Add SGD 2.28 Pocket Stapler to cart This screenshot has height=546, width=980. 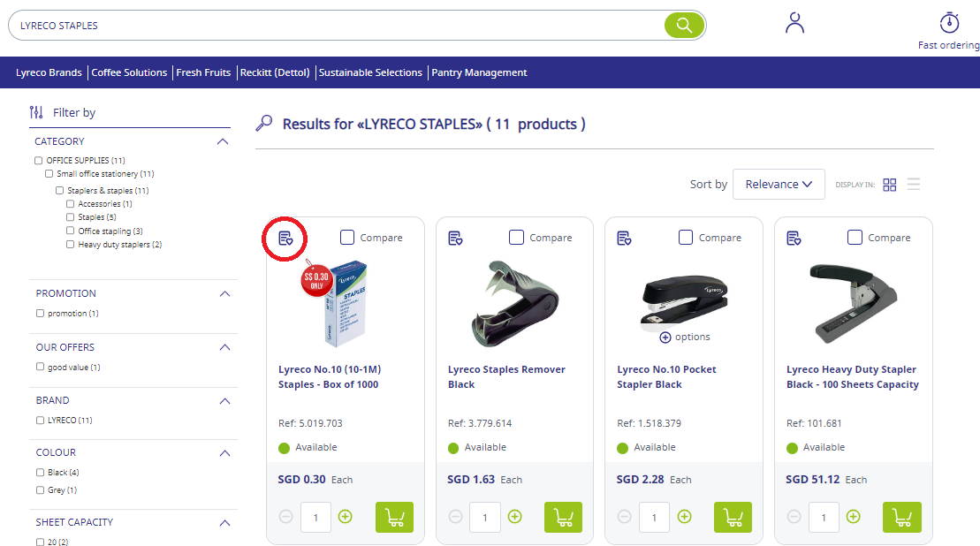tap(733, 517)
